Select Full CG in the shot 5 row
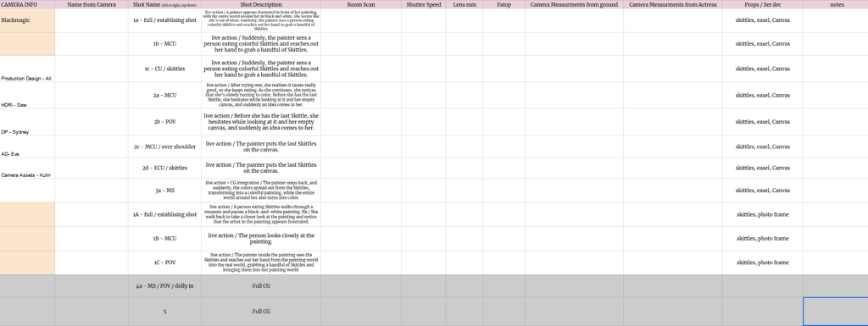This screenshot has height=326, width=868. 261,312
